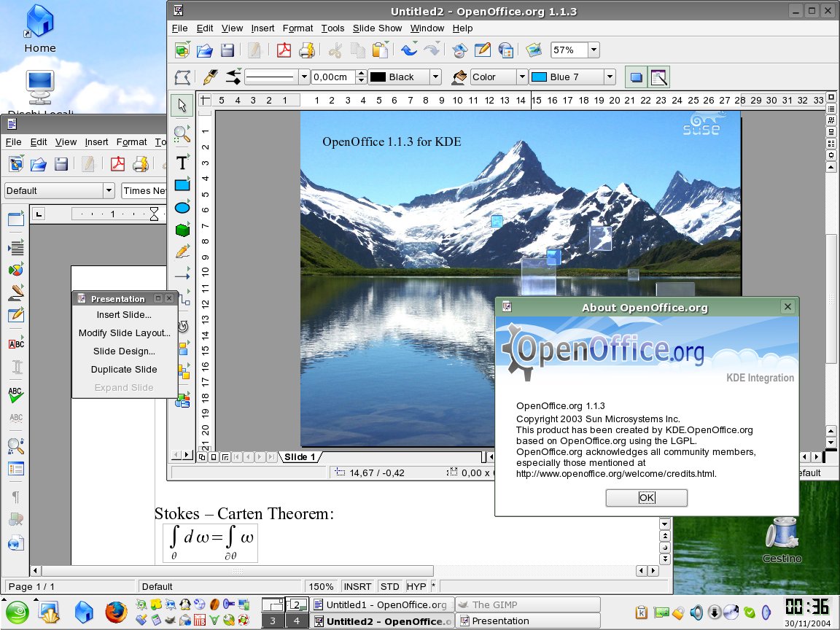840x630 pixels.
Task: Select the Curve pencil tool
Action: click(x=182, y=252)
